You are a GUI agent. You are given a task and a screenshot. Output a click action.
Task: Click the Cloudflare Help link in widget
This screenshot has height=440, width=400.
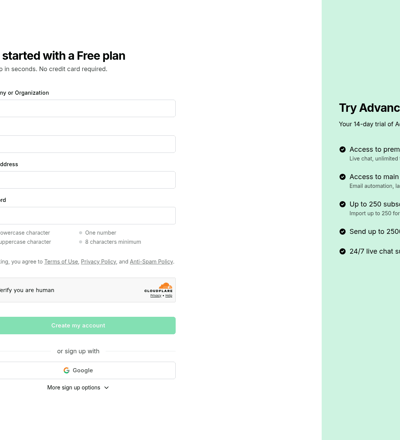pyautogui.click(x=169, y=296)
